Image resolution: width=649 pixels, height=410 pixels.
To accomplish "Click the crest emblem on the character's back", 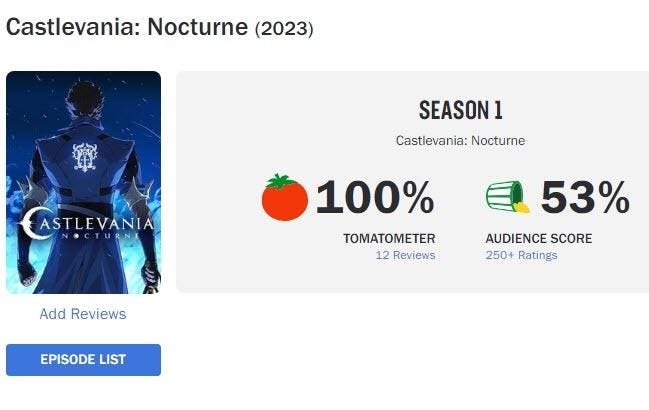I will 82,156.
